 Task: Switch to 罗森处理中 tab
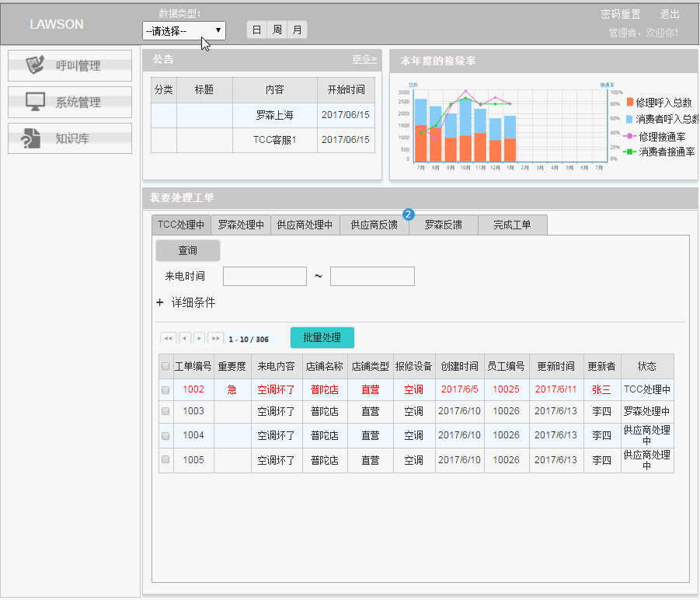(241, 225)
